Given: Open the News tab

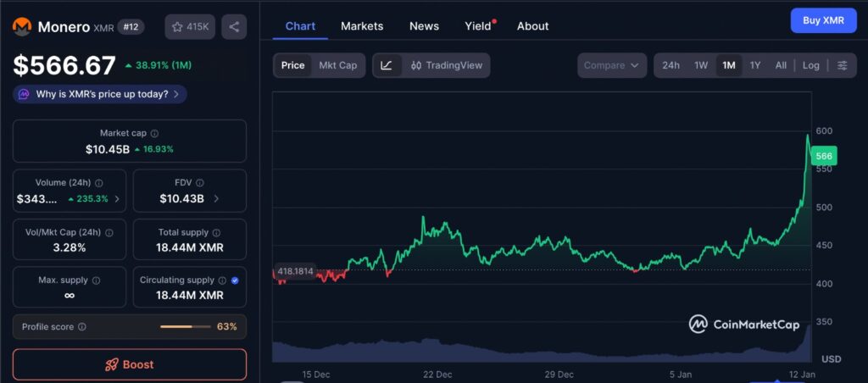Looking at the screenshot, I should (424, 26).
